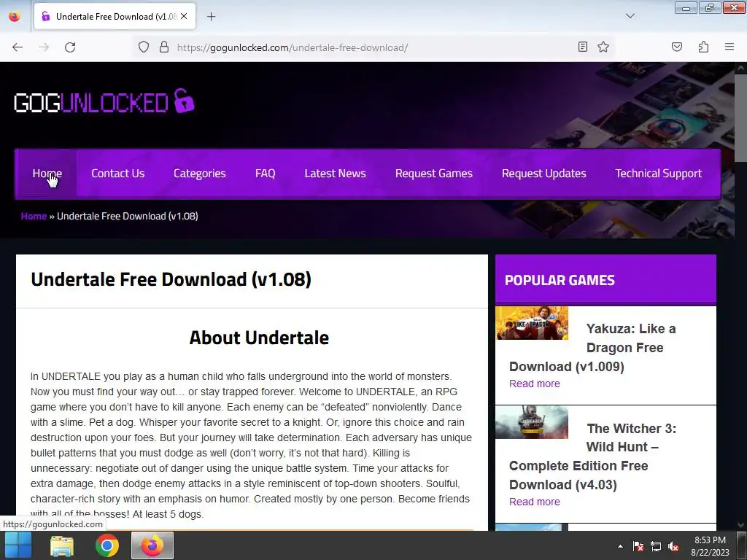This screenshot has width=747, height=560.
Task: Open the Request Games page
Action: click(x=434, y=174)
